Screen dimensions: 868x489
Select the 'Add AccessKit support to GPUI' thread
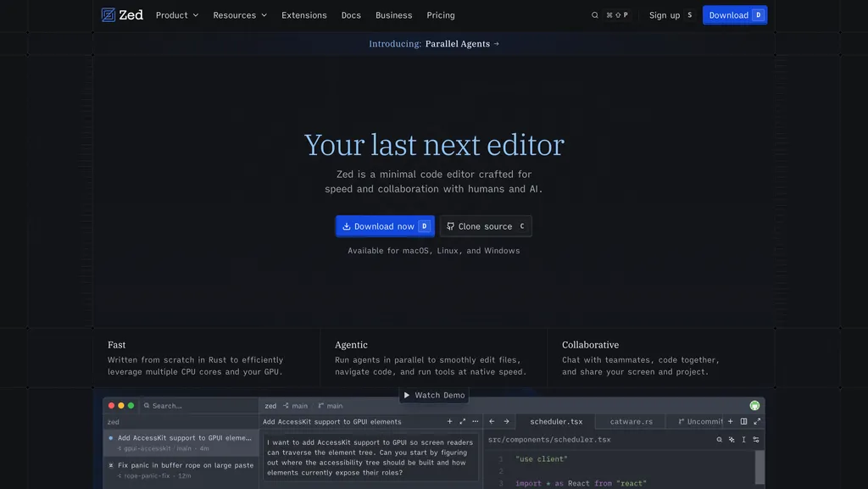pyautogui.click(x=181, y=442)
